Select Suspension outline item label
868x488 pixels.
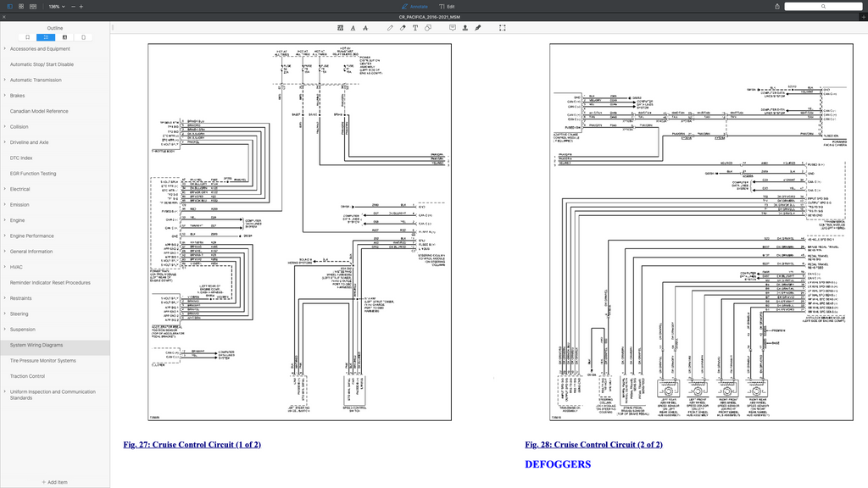22,330
